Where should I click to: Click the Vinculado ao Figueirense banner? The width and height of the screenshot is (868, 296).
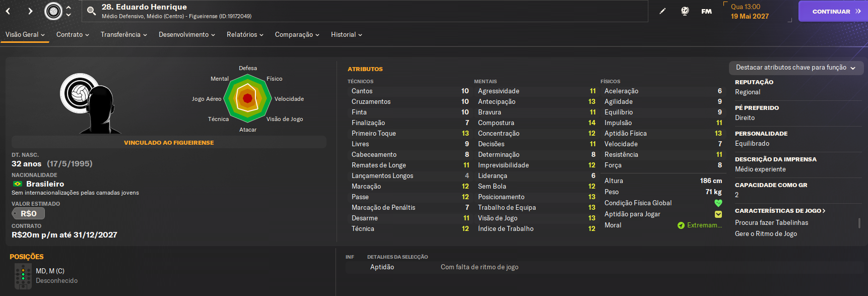[x=169, y=143]
